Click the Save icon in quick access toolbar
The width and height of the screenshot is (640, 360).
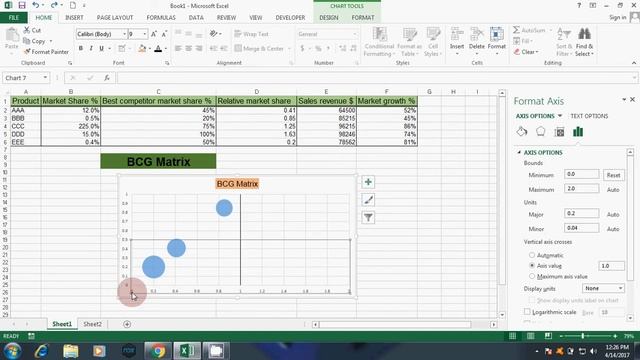22,6
